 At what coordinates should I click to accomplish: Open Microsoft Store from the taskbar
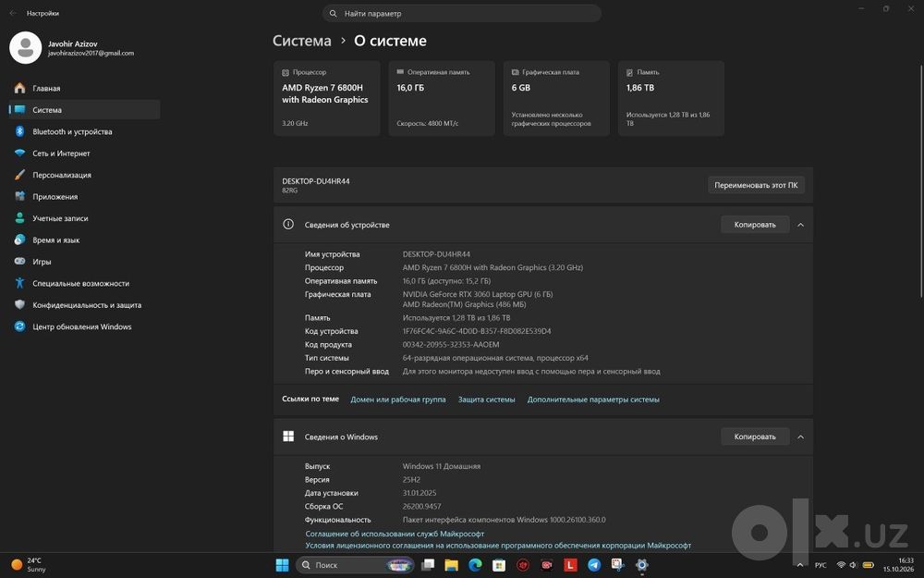(x=499, y=565)
